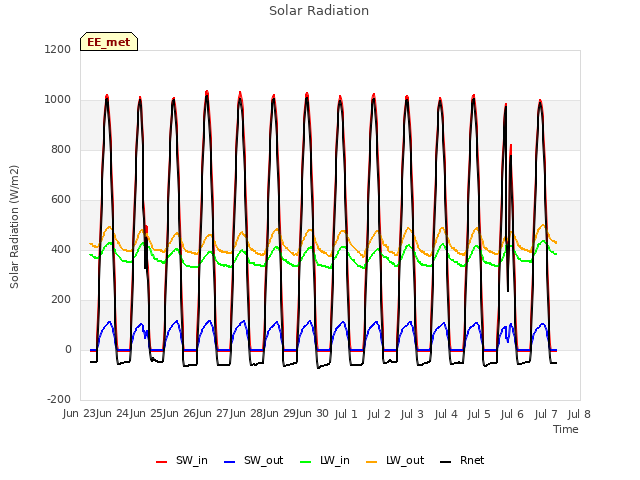
Task: Click the Jul 5 x-axis tick label
Action: tap(479, 414)
